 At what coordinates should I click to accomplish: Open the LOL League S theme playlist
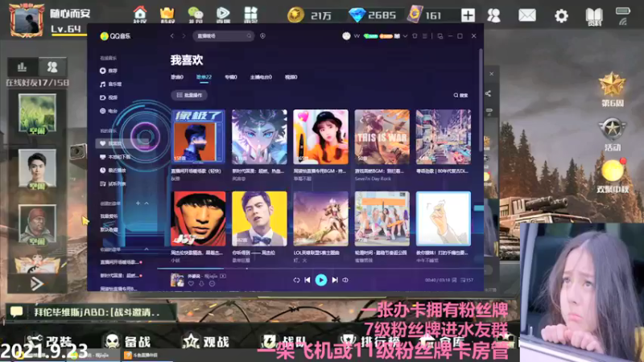320,219
